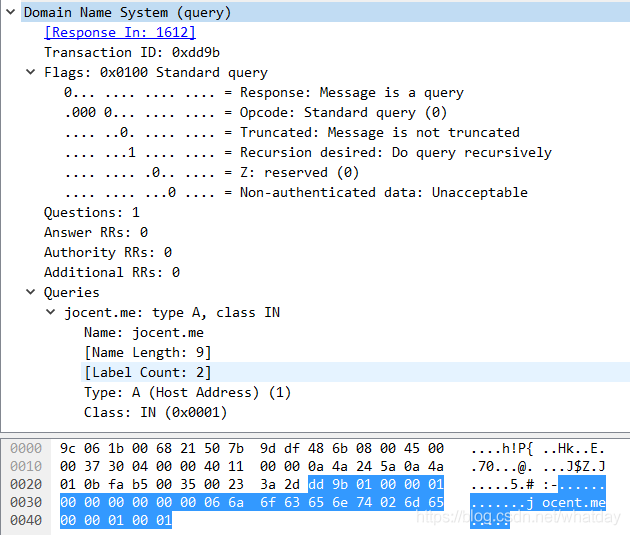Viewport: 630px width, 535px height.
Task: Collapse the Domain Name System (query) tree
Action: tap(11, 12)
